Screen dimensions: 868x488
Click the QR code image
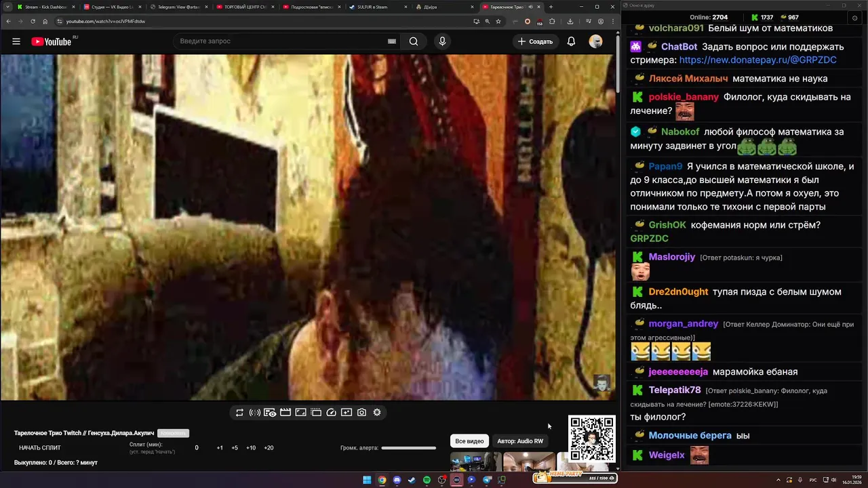592,439
